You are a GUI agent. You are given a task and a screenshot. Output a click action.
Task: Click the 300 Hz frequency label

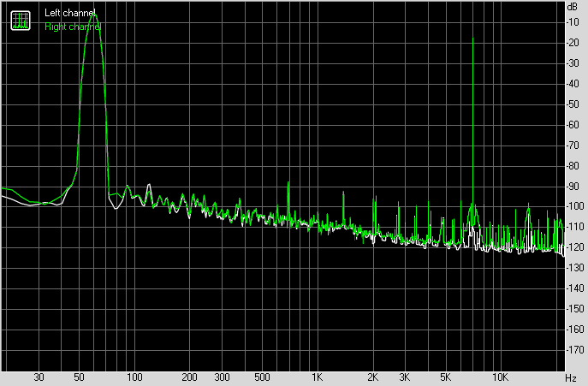222,377
